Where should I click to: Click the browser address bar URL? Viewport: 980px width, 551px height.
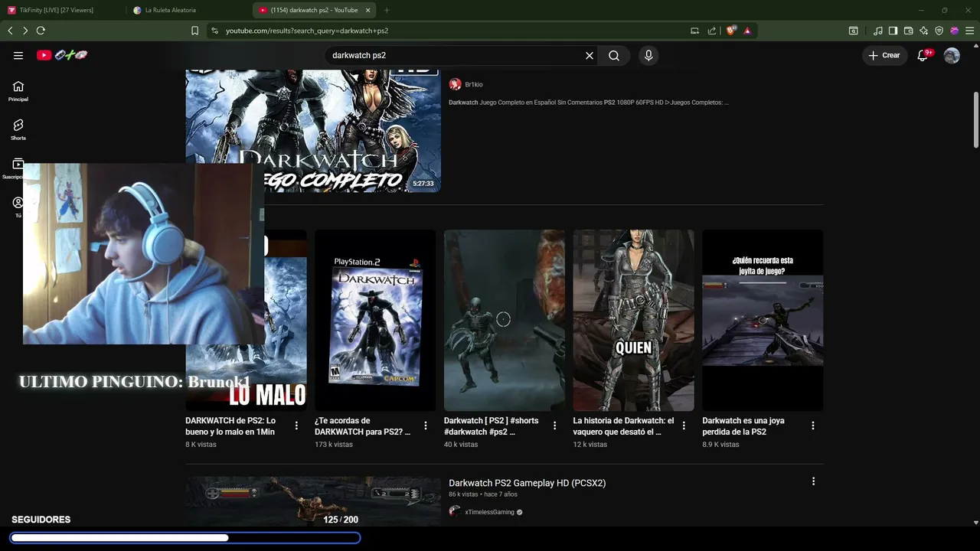tap(307, 31)
